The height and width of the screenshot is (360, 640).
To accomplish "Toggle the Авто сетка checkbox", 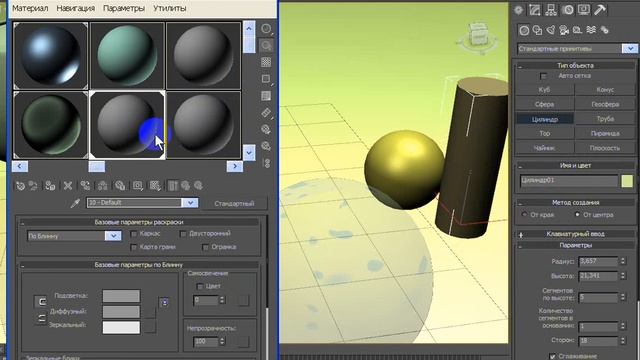I will [543, 76].
